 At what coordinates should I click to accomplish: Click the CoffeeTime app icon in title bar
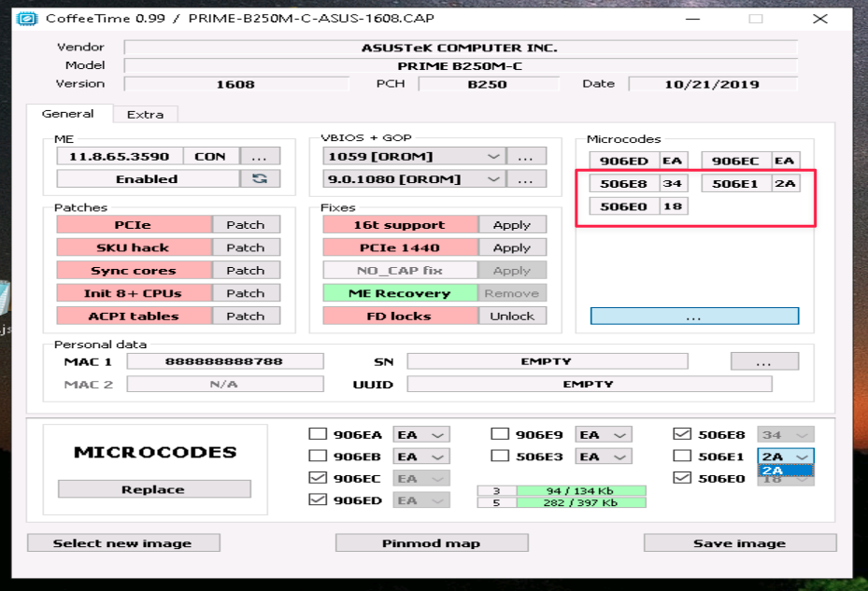point(26,19)
